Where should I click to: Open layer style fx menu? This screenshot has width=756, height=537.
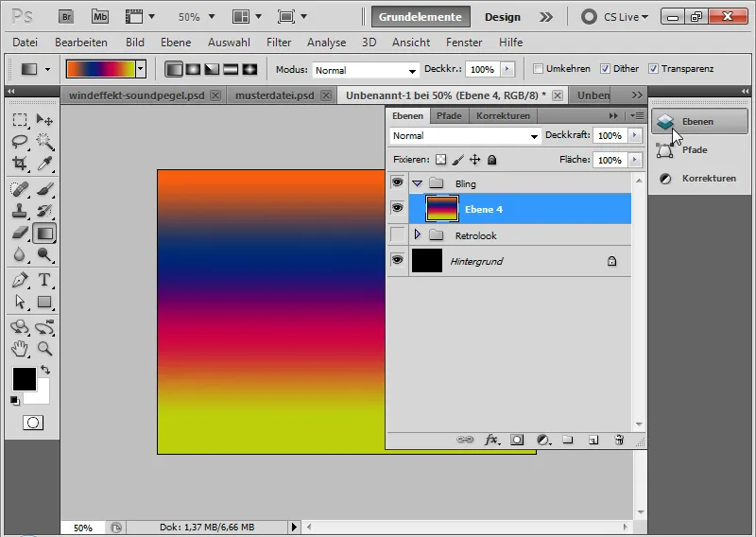coord(491,440)
